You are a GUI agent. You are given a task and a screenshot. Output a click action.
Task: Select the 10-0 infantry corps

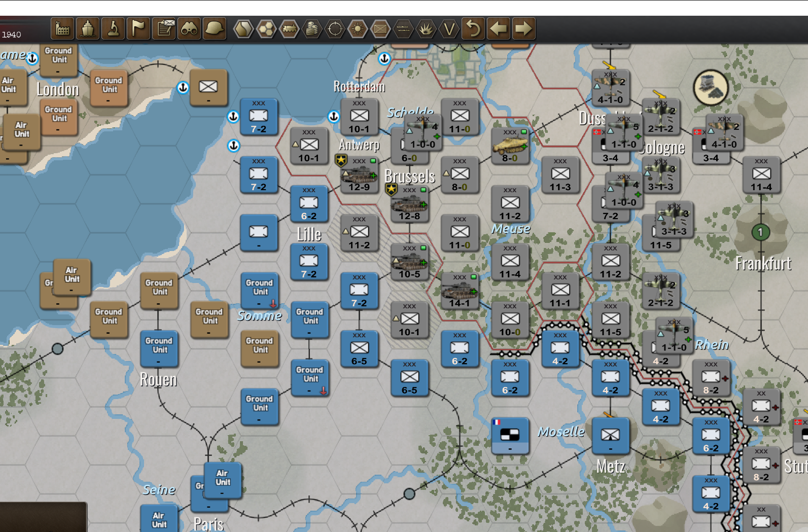(x=510, y=321)
